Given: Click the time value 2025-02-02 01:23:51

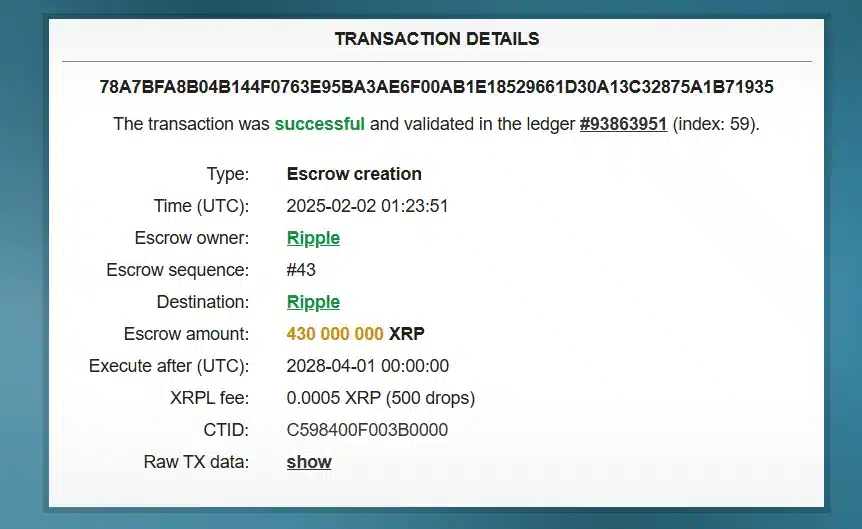Looking at the screenshot, I should [367, 206].
